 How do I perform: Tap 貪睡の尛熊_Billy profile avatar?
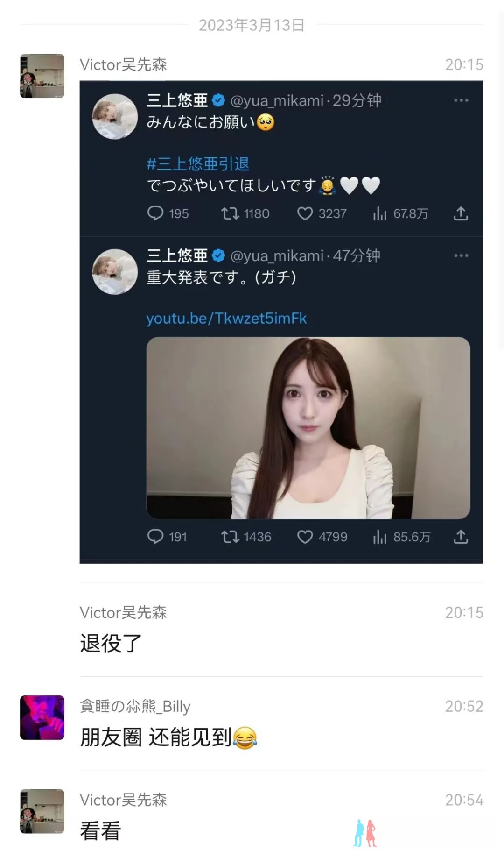[x=42, y=717]
